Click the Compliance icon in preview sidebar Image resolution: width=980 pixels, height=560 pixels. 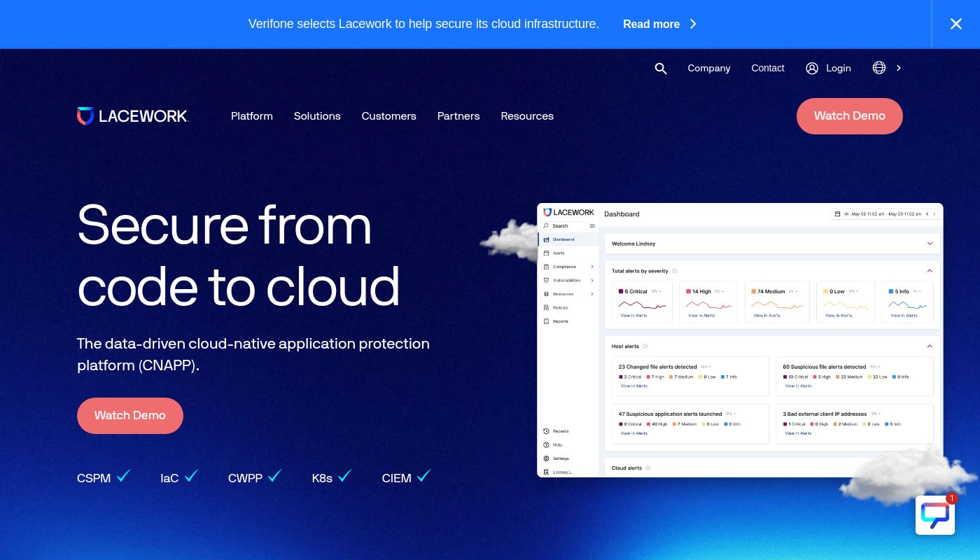[x=546, y=267]
